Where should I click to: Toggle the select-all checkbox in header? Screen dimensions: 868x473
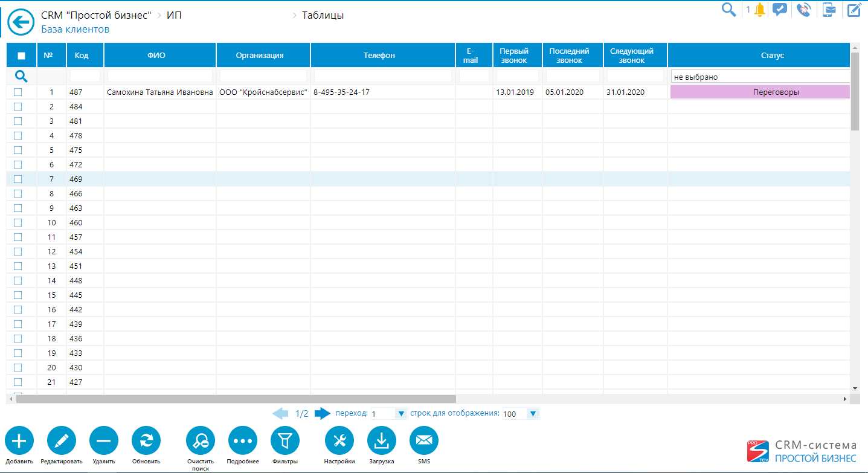click(21, 56)
